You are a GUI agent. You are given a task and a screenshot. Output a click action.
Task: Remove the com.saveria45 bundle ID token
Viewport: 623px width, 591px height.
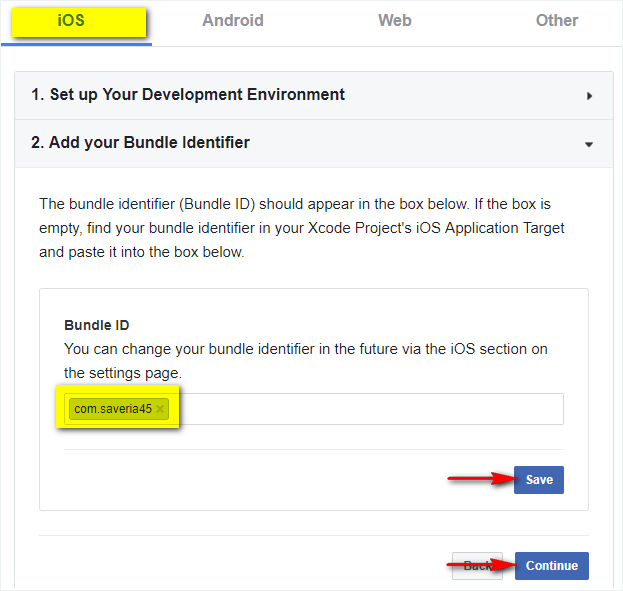[x=160, y=409]
